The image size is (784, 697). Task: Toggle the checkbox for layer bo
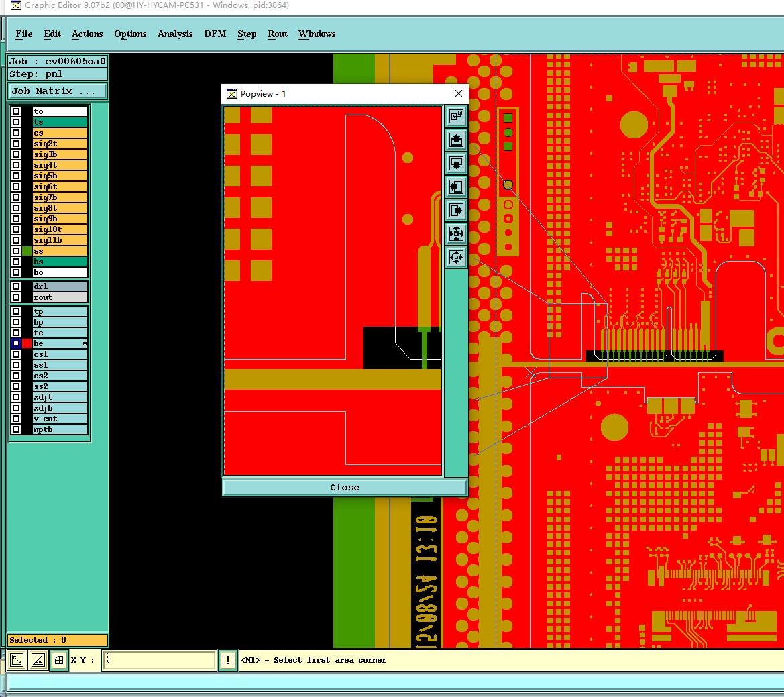point(16,272)
